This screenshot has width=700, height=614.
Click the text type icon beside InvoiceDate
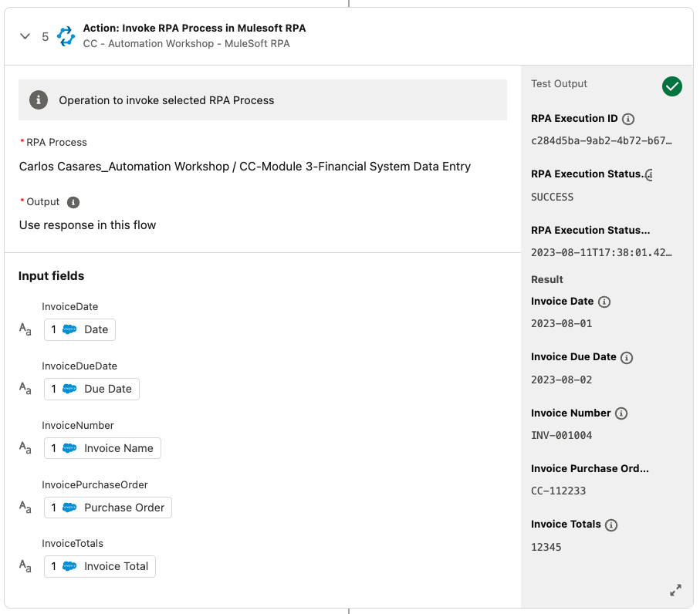pyautogui.click(x=25, y=329)
